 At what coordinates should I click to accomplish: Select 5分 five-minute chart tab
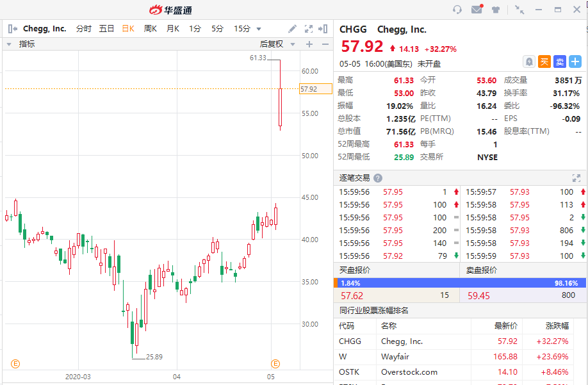tap(218, 29)
